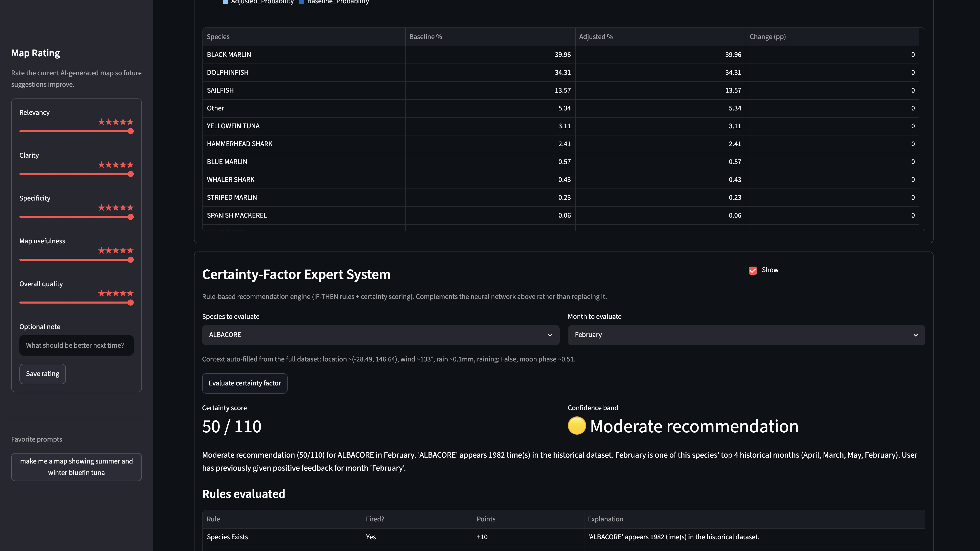Click the Species column header
980x551 pixels.
pos(304,37)
